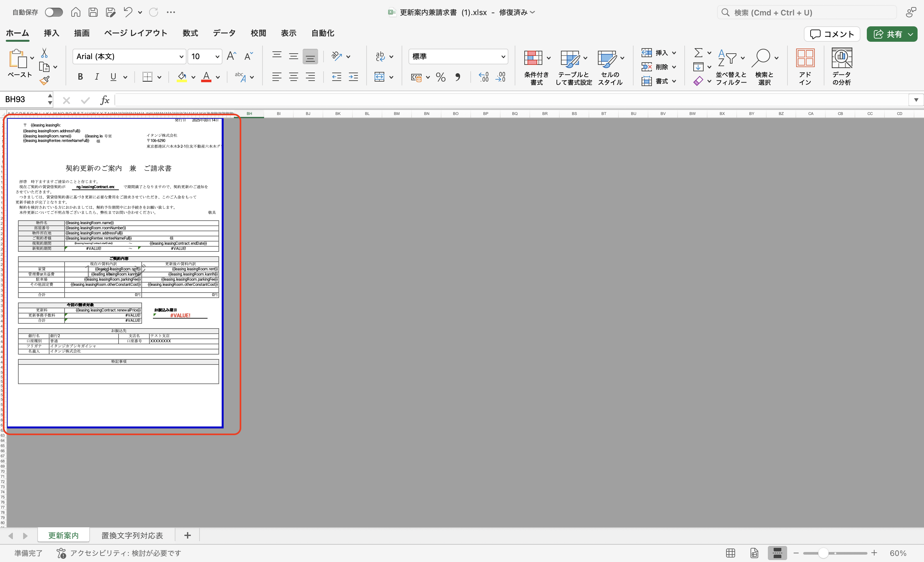
Task: Click the Format Painter brush icon
Action: (44, 80)
